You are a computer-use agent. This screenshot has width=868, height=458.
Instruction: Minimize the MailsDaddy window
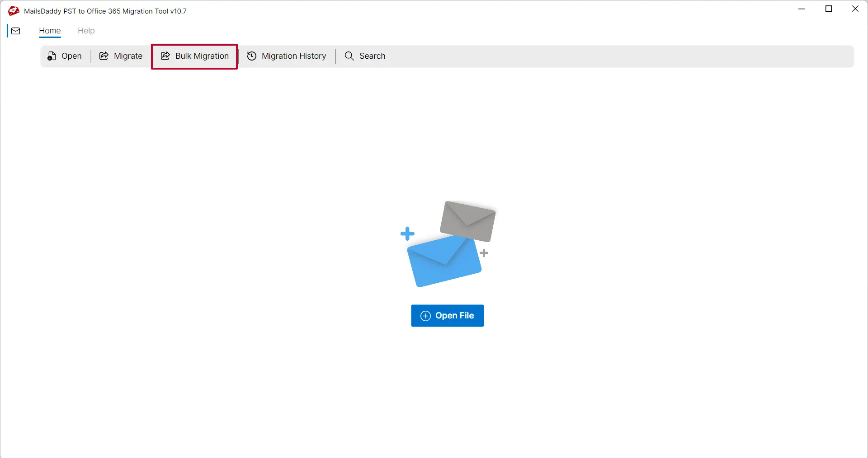point(802,9)
